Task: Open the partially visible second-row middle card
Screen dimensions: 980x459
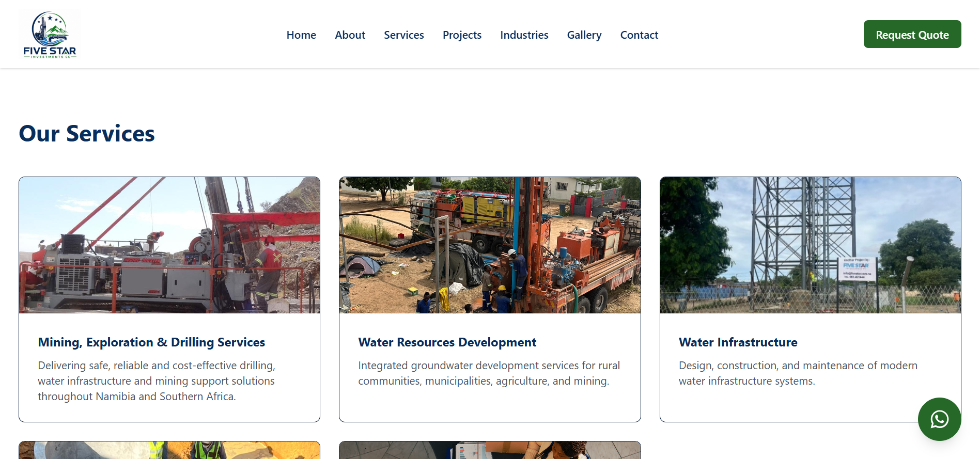Action: click(490, 450)
